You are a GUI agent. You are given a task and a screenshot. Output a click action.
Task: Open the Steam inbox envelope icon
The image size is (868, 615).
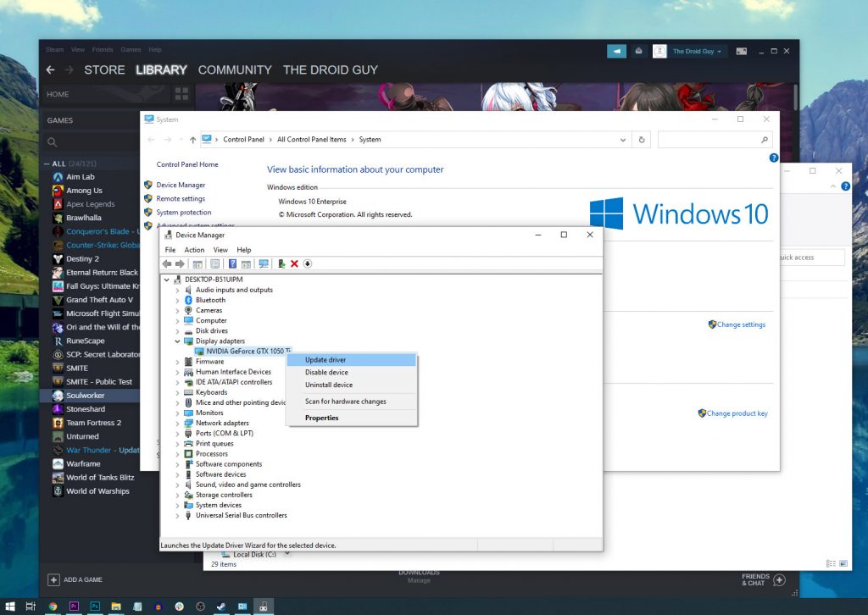pos(638,52)
